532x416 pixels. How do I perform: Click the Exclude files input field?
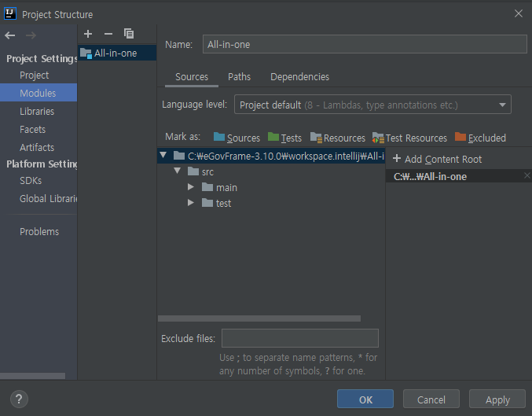pos(299,338)
